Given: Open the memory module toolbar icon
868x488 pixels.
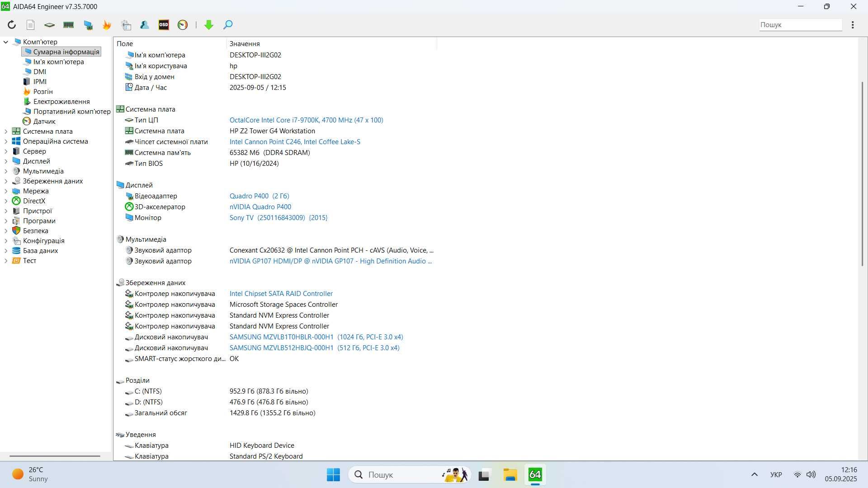Looking at the screenshot, I should (x=69, y=25).
